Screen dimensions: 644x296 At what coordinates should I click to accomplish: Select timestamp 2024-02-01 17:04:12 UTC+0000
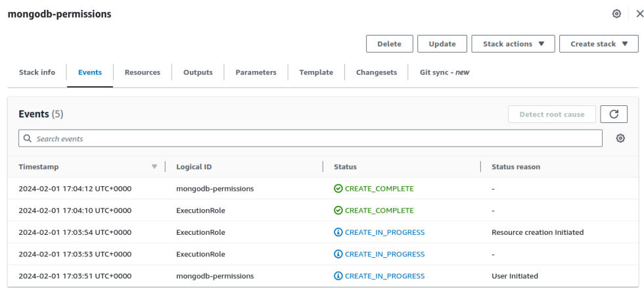(x=75, y=189)
